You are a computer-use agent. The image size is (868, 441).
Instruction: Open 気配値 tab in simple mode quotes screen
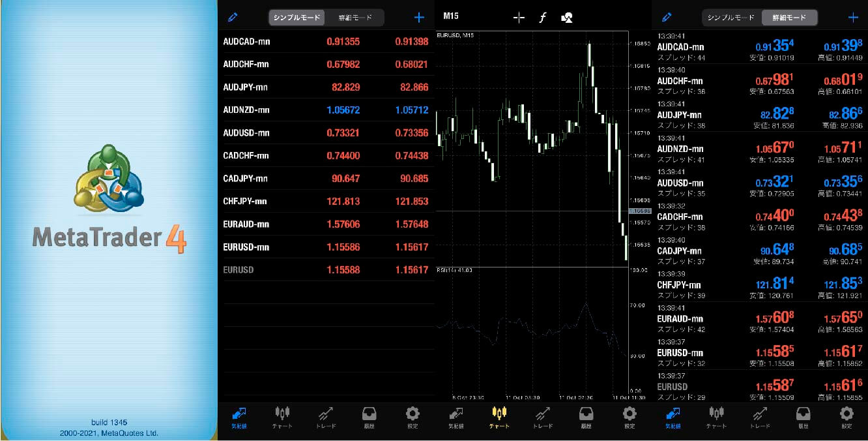point(239,418)
